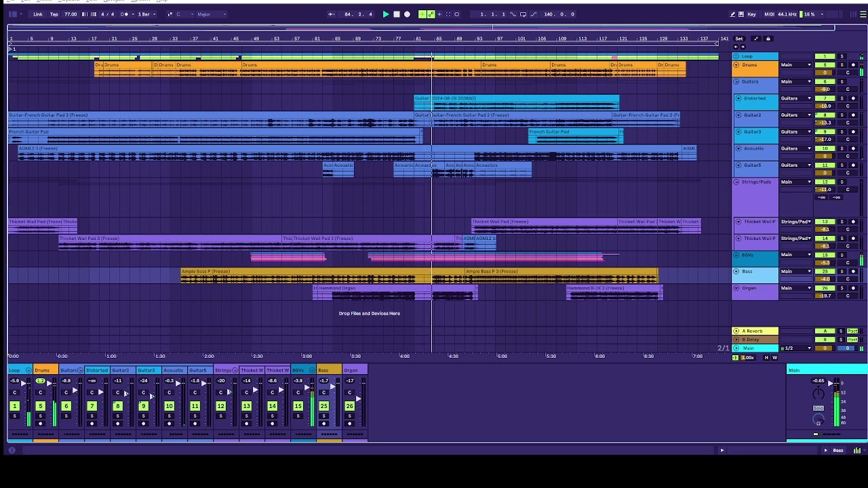Arm the Guitar2 track for recording

[854, 115]
